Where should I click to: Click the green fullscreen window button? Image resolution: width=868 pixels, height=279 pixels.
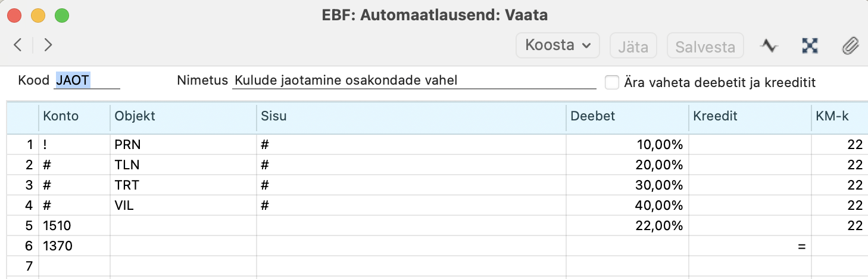61,15
